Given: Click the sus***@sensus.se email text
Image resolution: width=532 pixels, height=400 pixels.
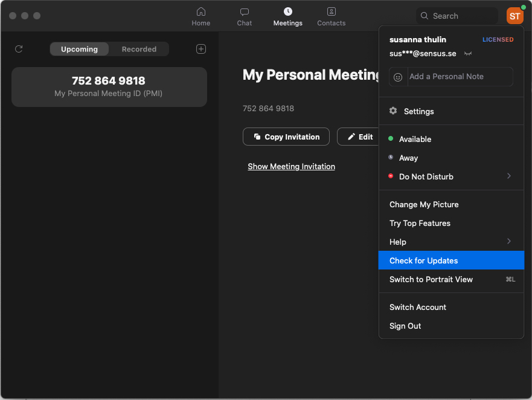Looking at the screenshot, I should (423, 54).
